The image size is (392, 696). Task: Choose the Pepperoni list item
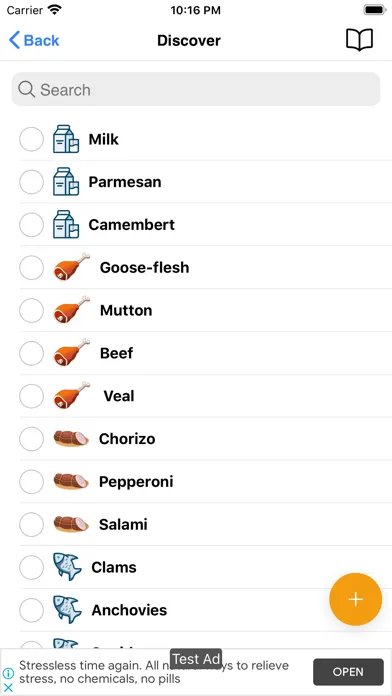[x=206, y=482]
